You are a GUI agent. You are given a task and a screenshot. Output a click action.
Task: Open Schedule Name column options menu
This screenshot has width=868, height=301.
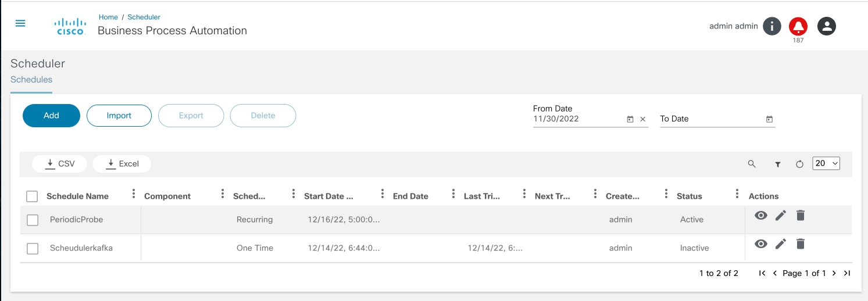point(134,194)
